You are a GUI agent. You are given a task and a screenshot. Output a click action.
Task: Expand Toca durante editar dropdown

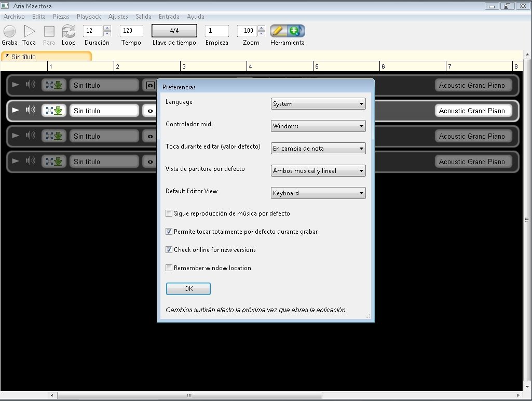[318, 149]
